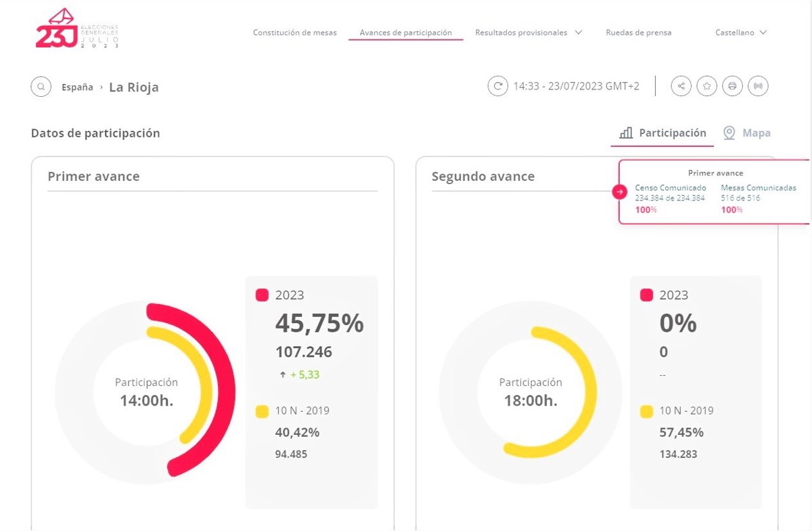Open the Castellano language selector
The image size is (812, 531).
coord(741,33)
